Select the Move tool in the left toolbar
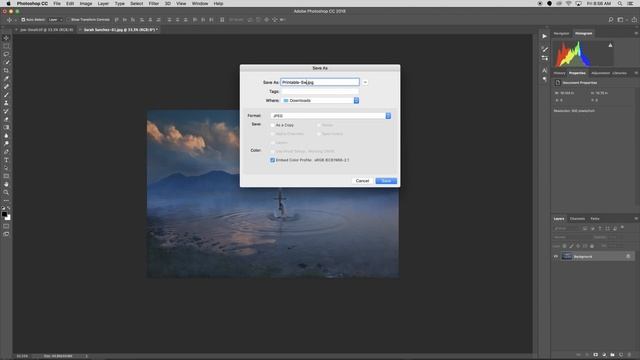Image resolution: width=640 pixels, height=360 pixels. pyautogui.click(x=6, y=38)
